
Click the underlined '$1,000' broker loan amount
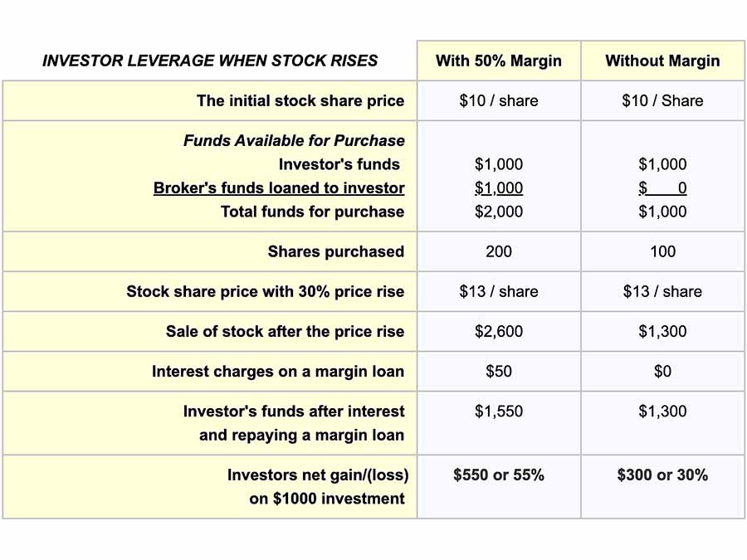(499, 187)
